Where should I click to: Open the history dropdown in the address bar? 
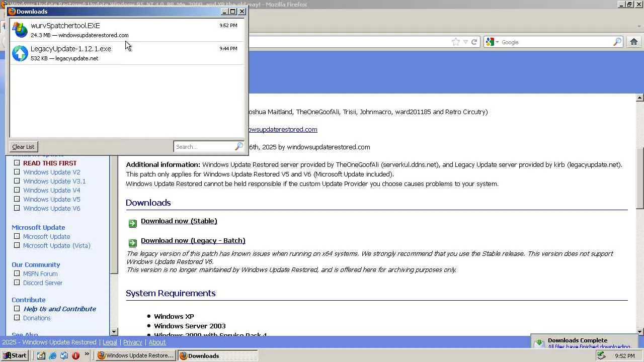[465, 42]
